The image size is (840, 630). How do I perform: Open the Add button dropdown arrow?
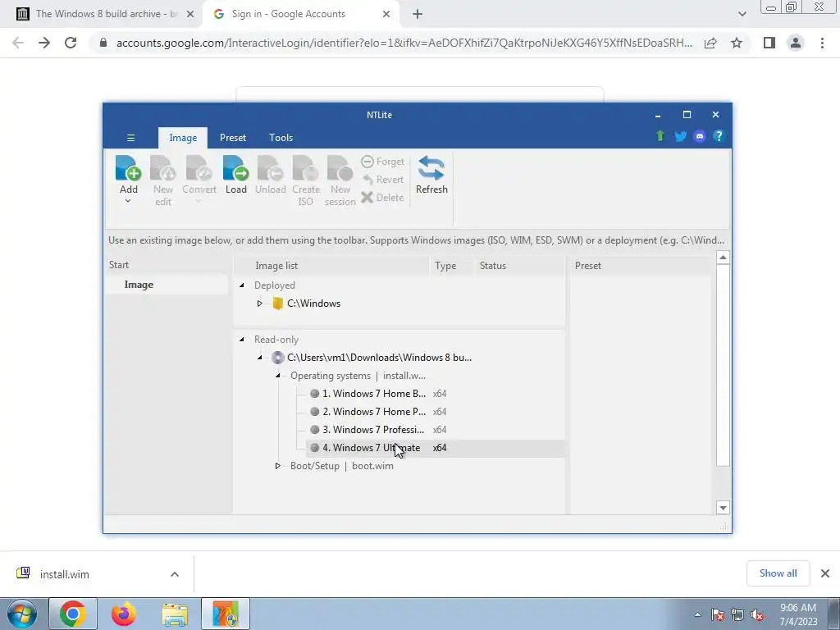[128, 202]
